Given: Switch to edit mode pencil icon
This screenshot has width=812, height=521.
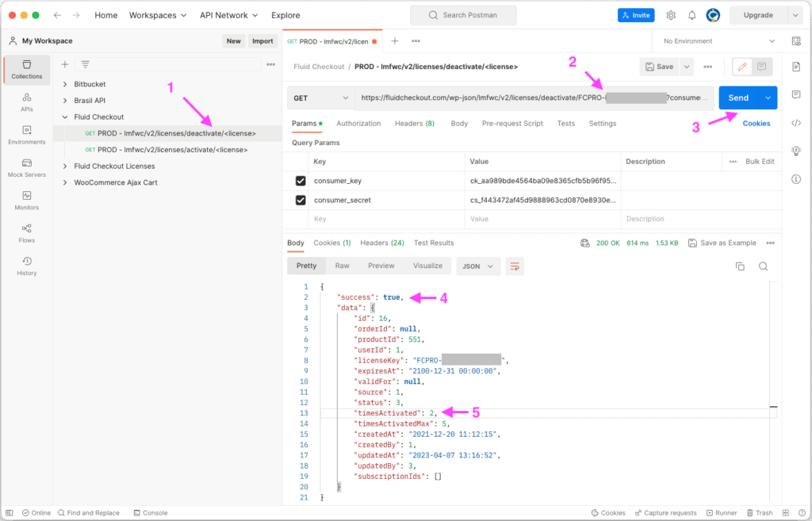Looking at the screenshot, I should click(742, 67).
